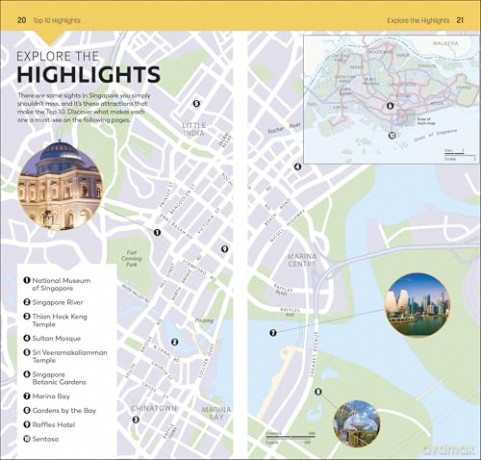Click the intro paragraph starting 'There are some sights'

tap(84, 107)
